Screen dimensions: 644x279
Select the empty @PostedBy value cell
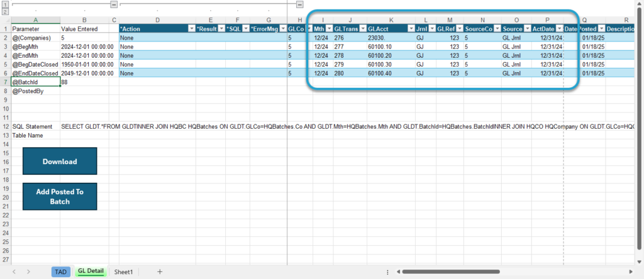pyautogui.click(x=85, y=91)
